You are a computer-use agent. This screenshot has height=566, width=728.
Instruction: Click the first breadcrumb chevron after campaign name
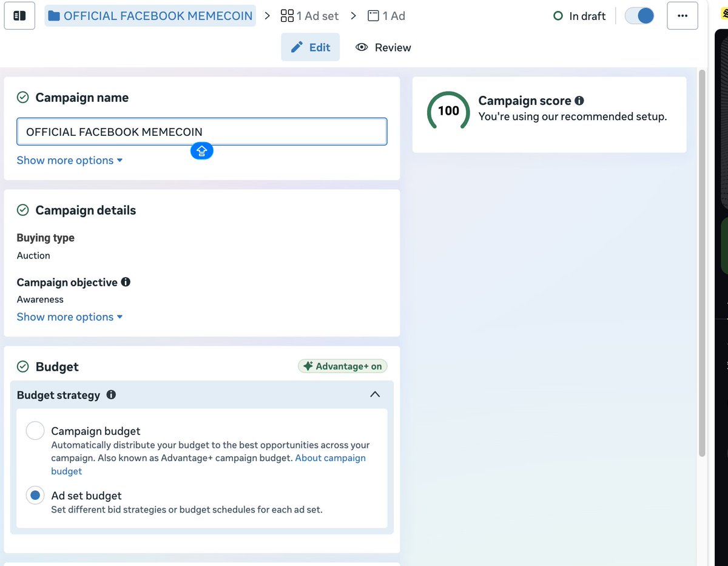267,16
